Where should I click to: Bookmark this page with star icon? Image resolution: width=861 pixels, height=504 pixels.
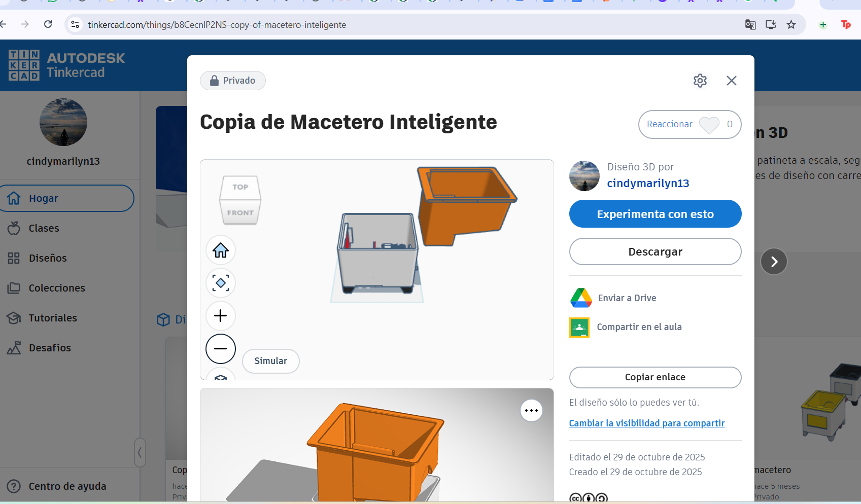pos(791,24)
